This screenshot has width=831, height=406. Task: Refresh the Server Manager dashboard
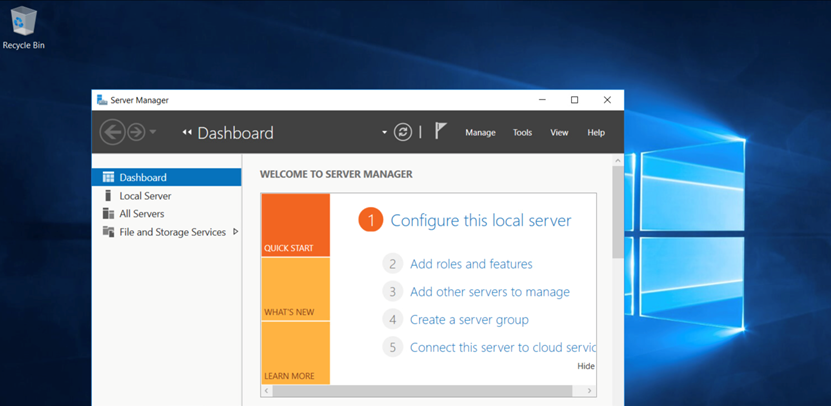click(x=403, y=133)
